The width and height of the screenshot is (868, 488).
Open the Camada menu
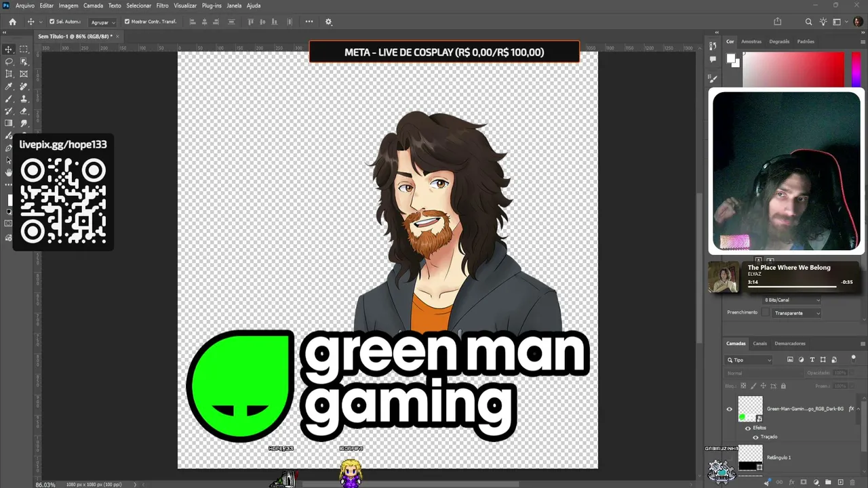pyautogui.click(x=93, y=5)
